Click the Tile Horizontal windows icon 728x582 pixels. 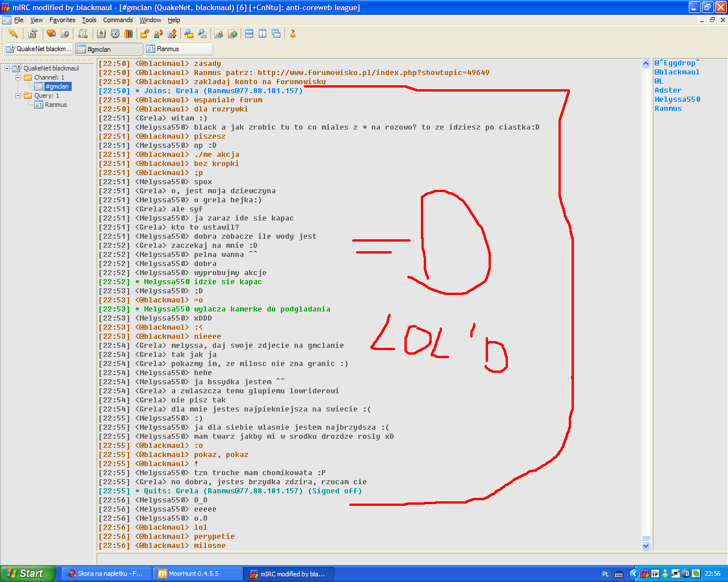249,34
